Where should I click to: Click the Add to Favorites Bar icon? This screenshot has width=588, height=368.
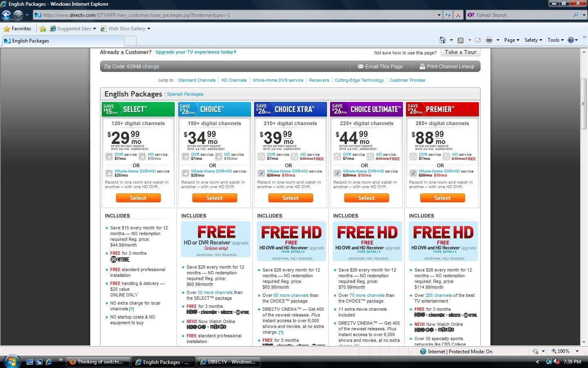(x=42, y=29)
